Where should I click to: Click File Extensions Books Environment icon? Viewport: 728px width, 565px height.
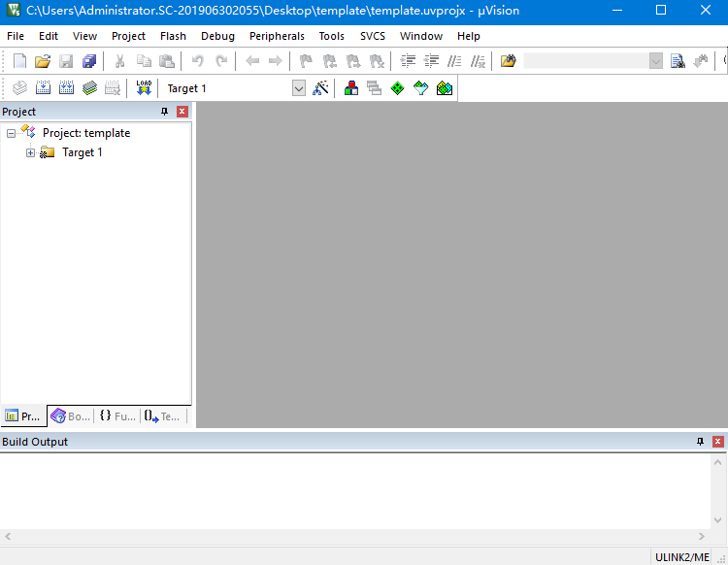(351, 87)
